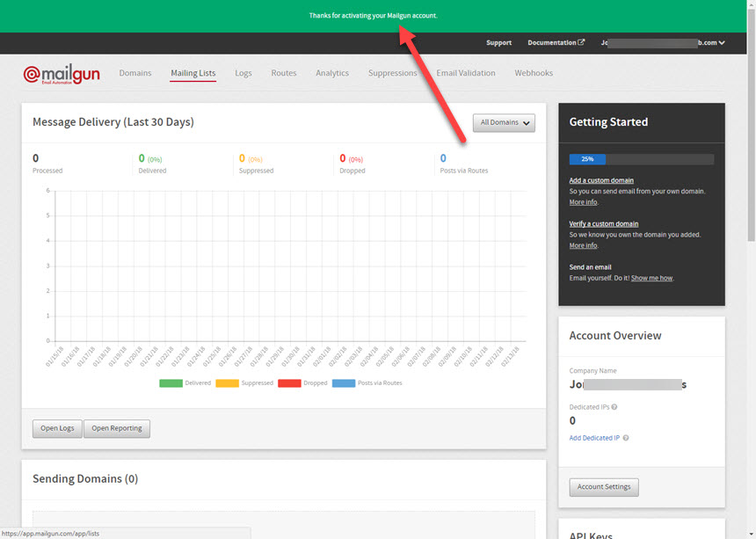Open the Analytics tab
The height and width of the screenshot is (539, 756).
coord(332,73)
